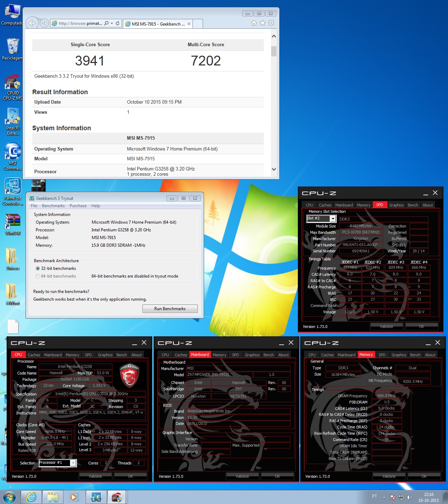
Task: Click the browser Refresh icon
Action: [x=118, y=23]
